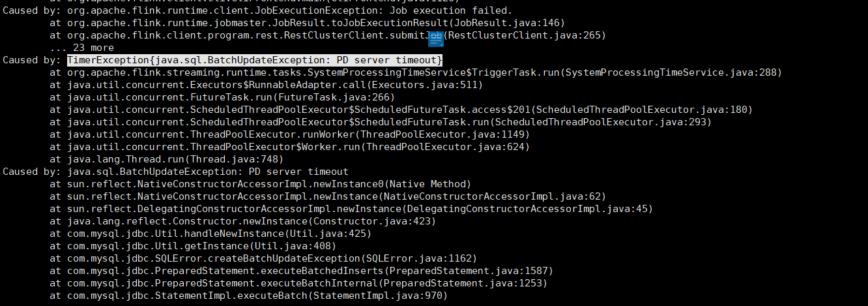Click the JobResult.toJobExecutionResult stack line
The width and height of the screenshot is (868, 306).
coord(307,23)
